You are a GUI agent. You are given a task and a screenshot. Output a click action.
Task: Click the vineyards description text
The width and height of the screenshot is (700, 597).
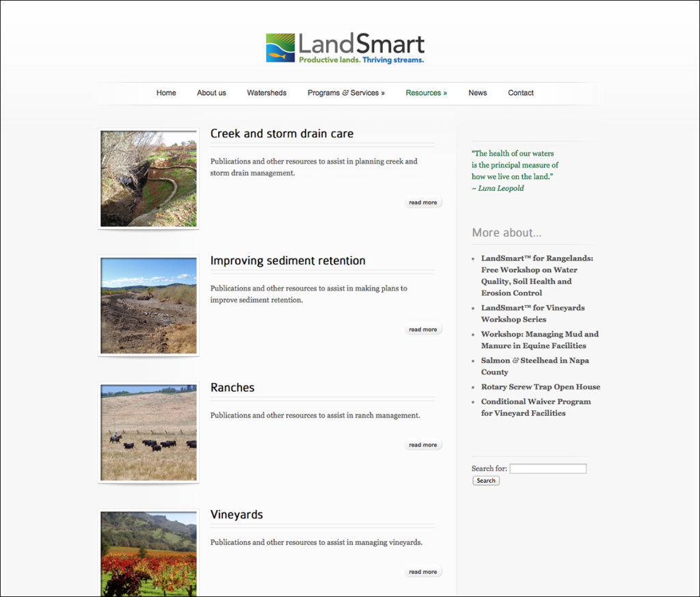[x=317, y=542]
